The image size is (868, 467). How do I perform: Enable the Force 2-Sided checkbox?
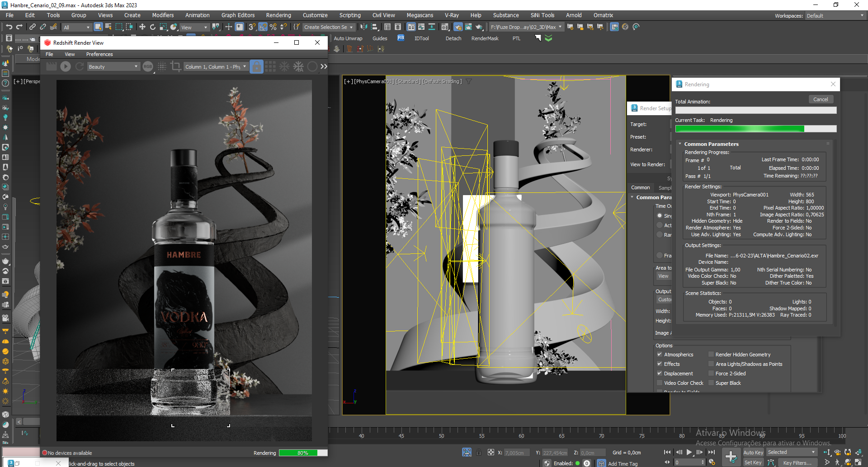(711, 374)
